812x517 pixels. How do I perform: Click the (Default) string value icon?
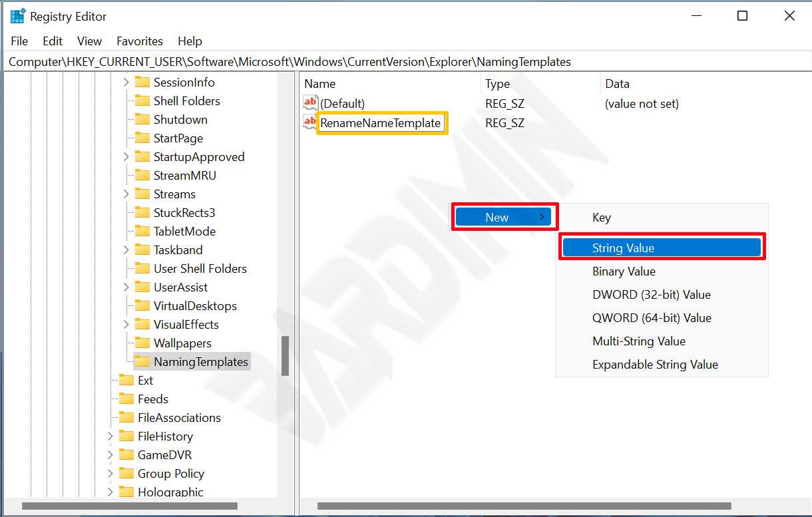(310, 103)
